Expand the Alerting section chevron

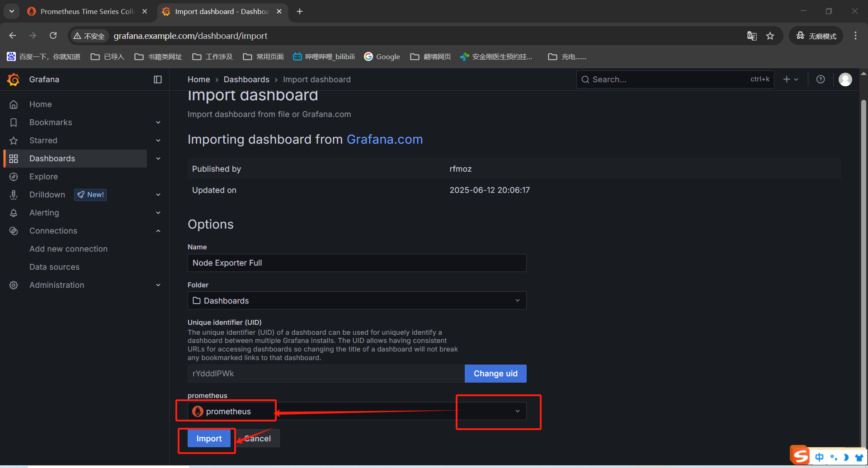pos(158,213)
